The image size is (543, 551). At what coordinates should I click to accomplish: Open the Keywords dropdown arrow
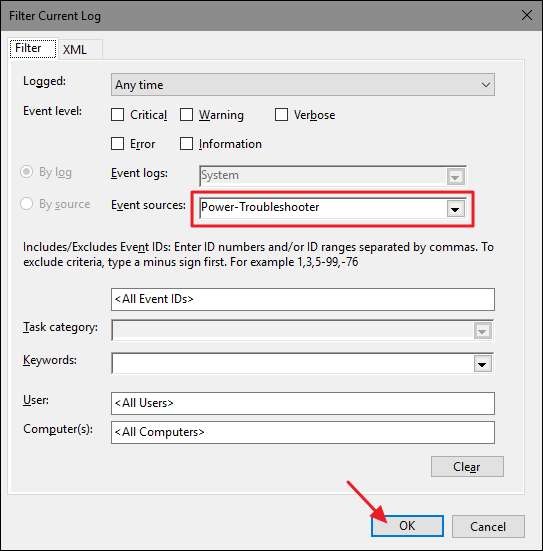[482, 364]
